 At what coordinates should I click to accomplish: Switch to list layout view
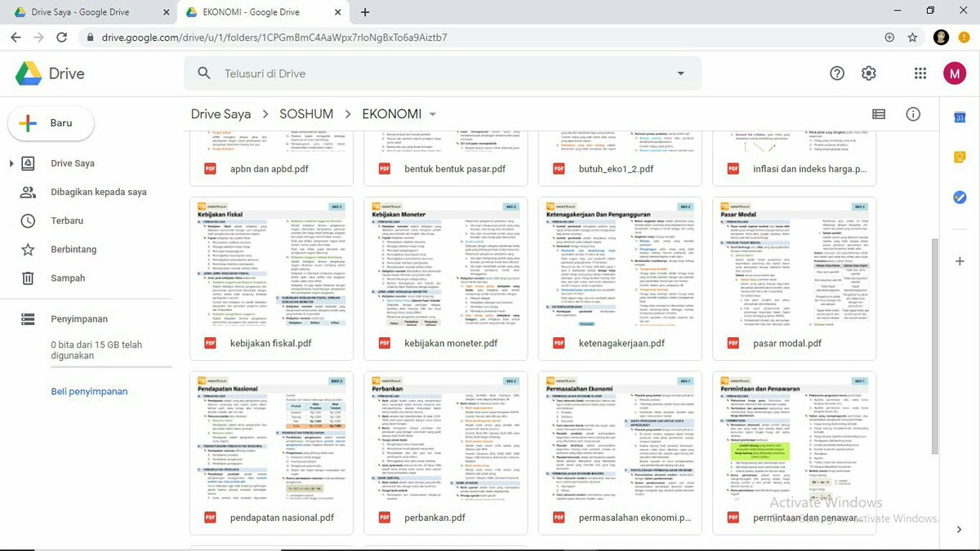(x=879, y=114)
